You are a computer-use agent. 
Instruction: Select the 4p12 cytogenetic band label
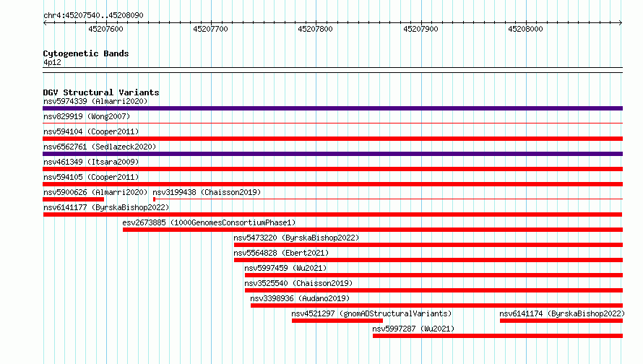point(52,62)
